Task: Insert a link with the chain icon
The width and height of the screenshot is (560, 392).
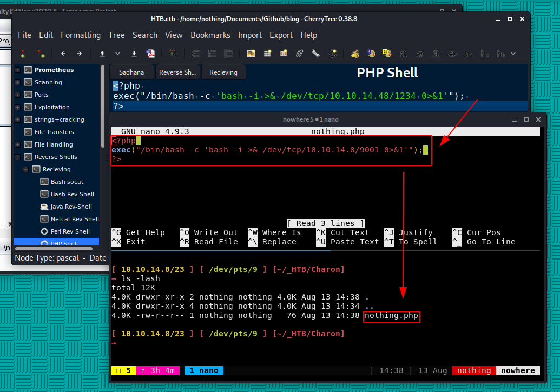Action: (316, 54)
